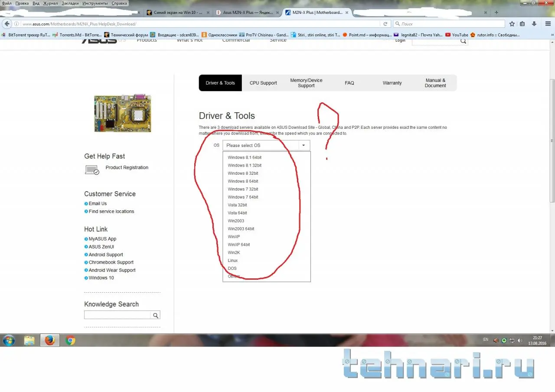Open the Firefox 'Файл' menu
555x392 pixels.
coord(7,3)
